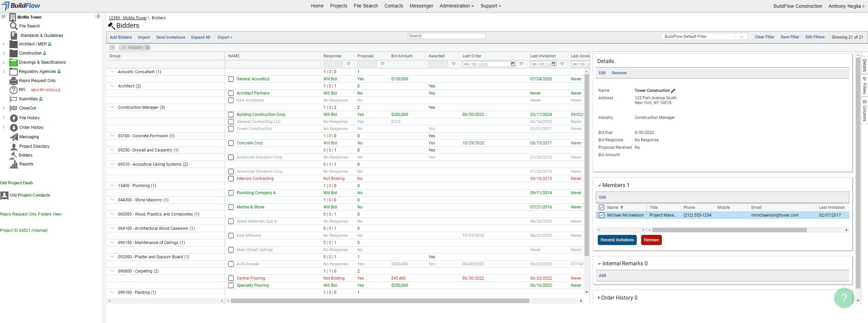Viewport: 868px width, 323px height.
Task: Click Order History download icon in sidebar
Action: (x=14, y=128)
